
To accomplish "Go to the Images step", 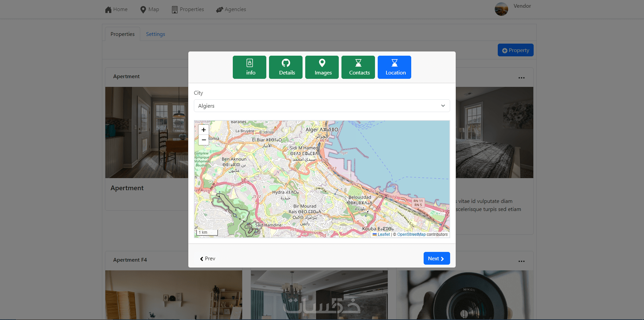I will 322,67.
